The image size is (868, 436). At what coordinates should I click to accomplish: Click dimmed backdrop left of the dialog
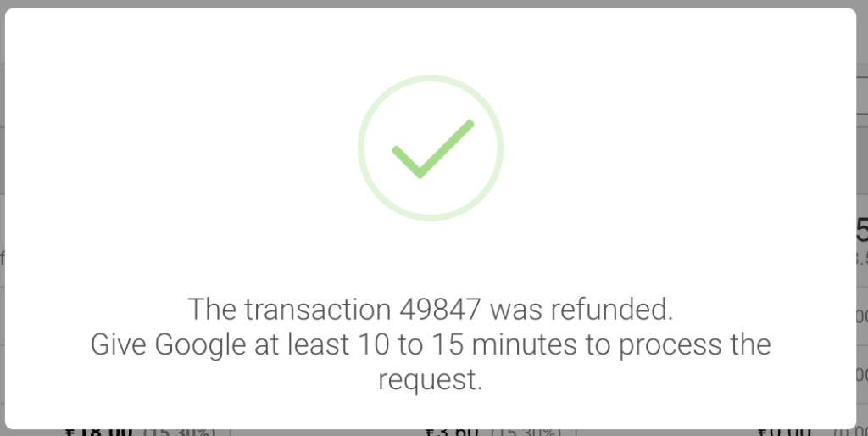[3, 212]
